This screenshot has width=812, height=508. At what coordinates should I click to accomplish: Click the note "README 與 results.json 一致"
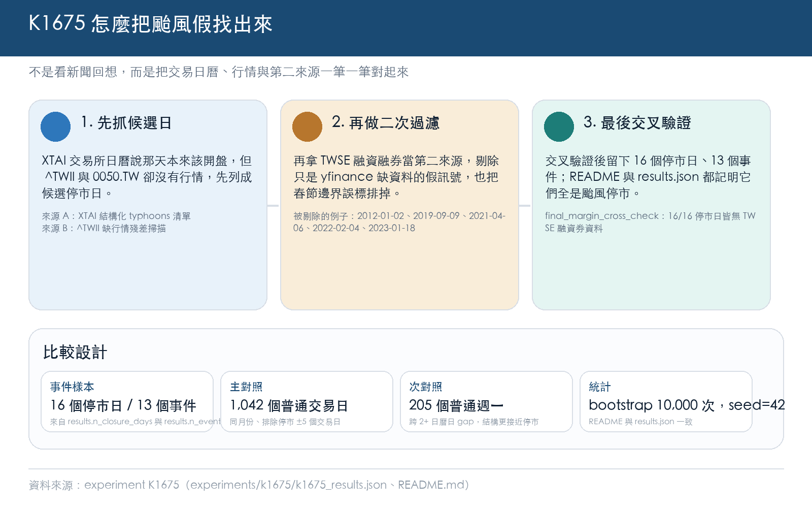[x=640, y=422]
